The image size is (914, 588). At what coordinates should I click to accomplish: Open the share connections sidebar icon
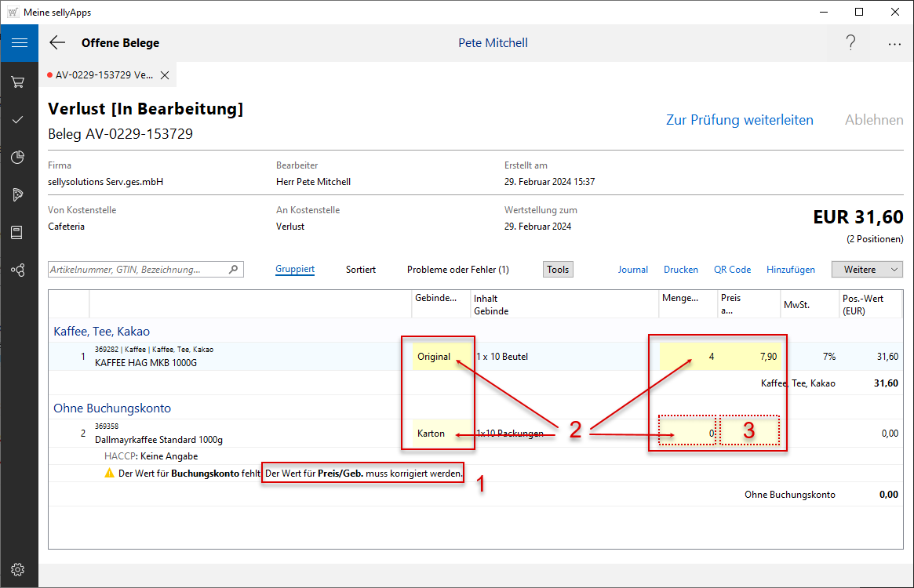click(17, 270)
